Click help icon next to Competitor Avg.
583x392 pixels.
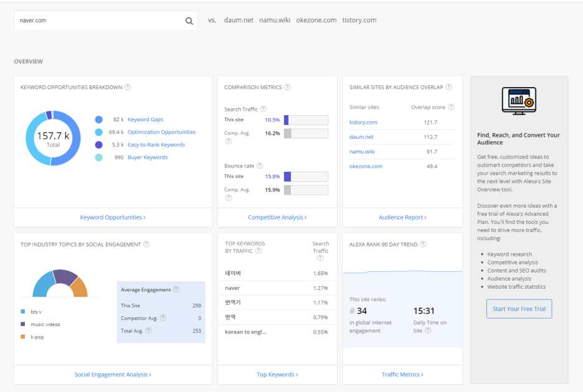(163, 318)
